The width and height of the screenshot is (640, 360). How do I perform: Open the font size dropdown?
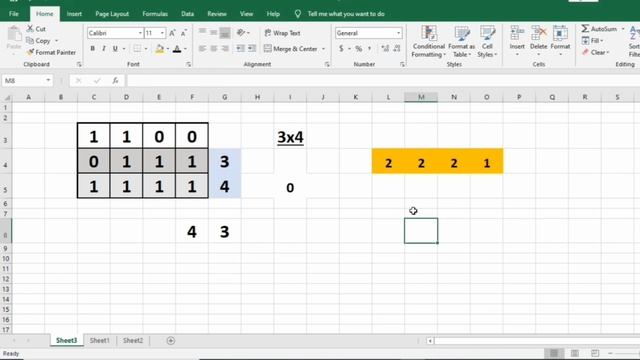[x=162, y=33]
